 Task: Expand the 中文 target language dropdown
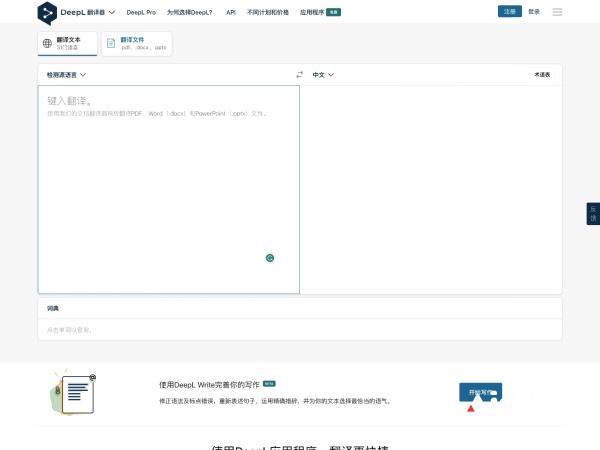click(x=323, y=75)
